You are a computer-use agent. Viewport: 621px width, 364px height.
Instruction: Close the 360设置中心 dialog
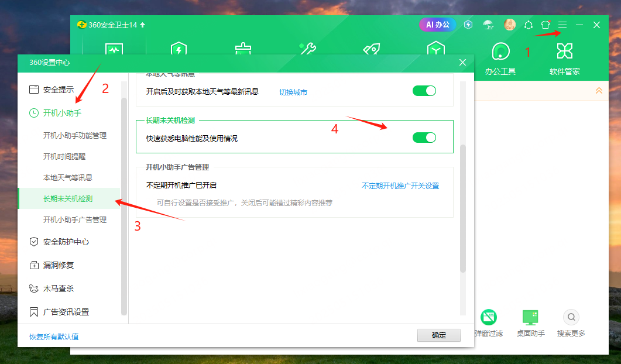(x=462, y=63)
